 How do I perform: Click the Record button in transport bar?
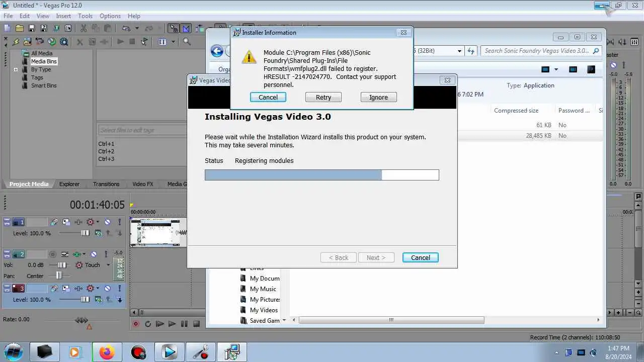(x=136, y=324)
